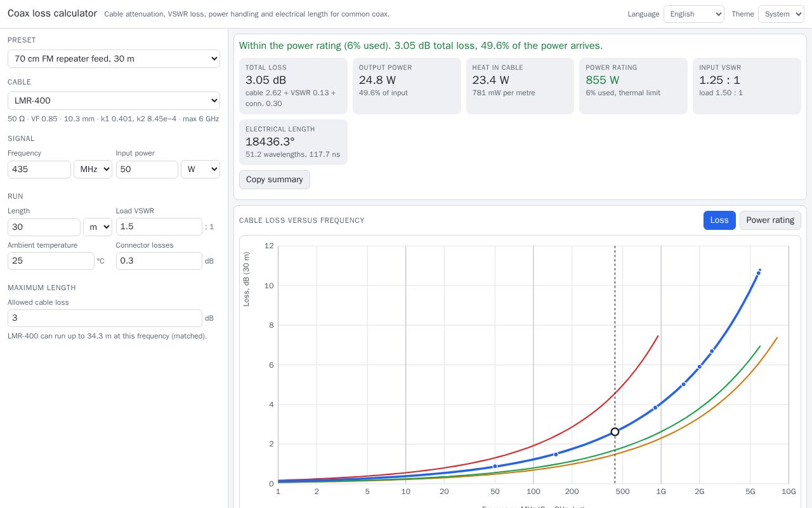Image resolution: width=812 pixels, height=508 pixels.
Task: Switch chart to Power rating view
Action: coord(770,220)
